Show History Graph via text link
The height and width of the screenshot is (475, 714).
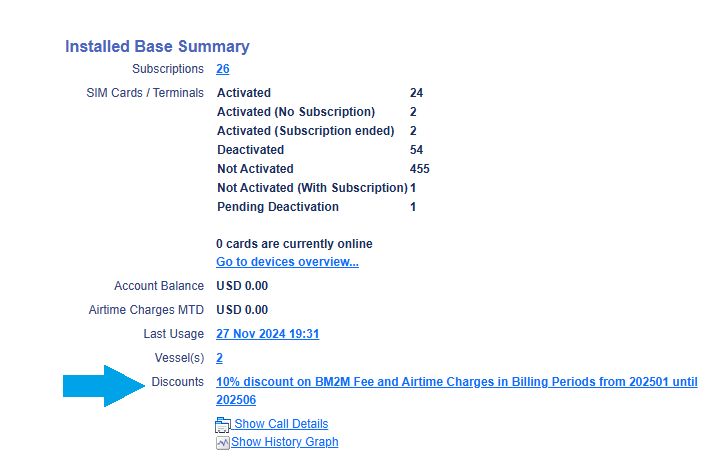[285, 442]
